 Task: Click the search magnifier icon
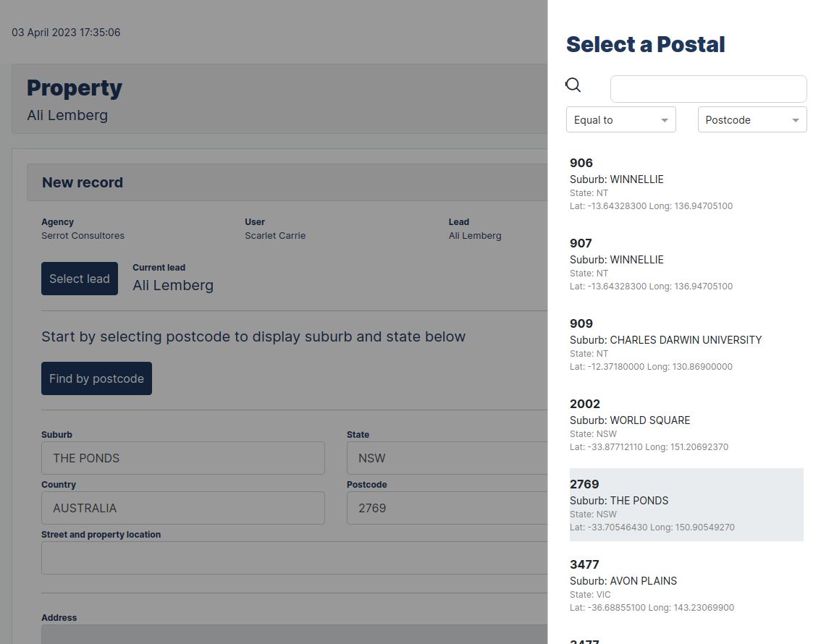click(573, 85)
